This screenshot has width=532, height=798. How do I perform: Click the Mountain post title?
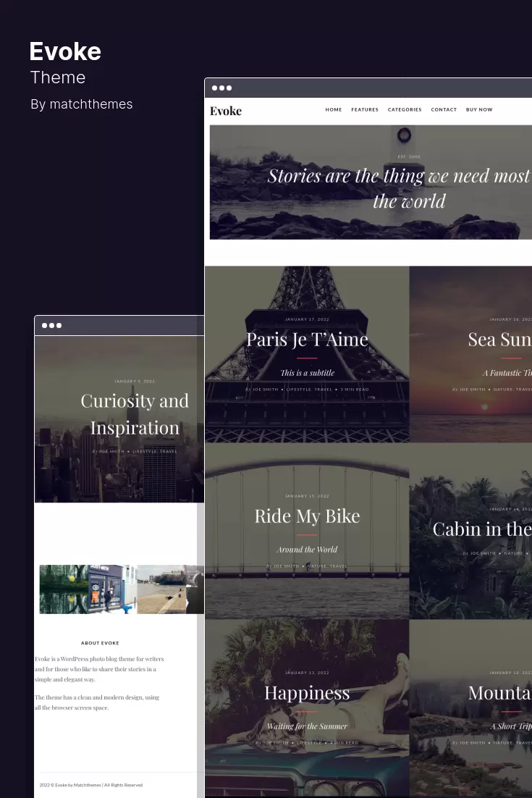499,693
